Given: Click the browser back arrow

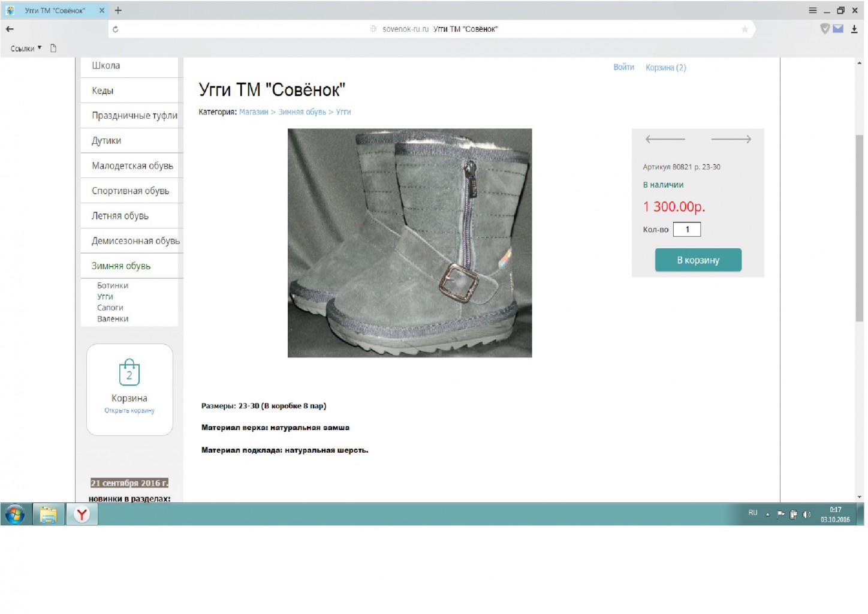Looking at the screenshot, I should pyautogui.click(x=10, y=29).
